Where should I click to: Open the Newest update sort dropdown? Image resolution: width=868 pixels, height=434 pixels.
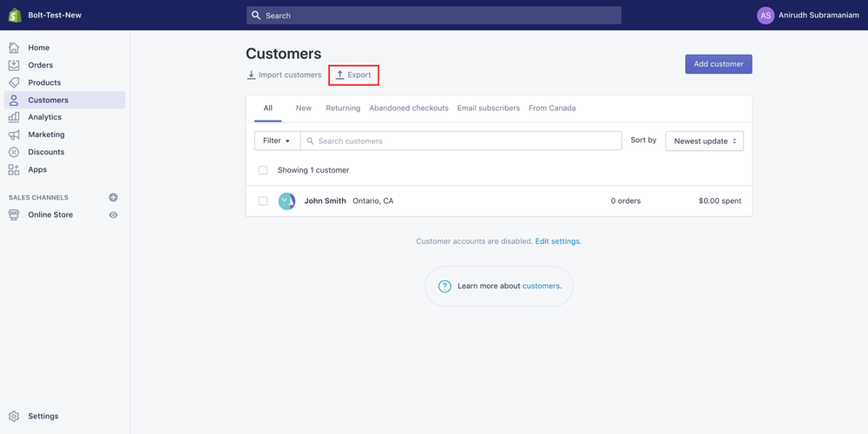[704, 141]
